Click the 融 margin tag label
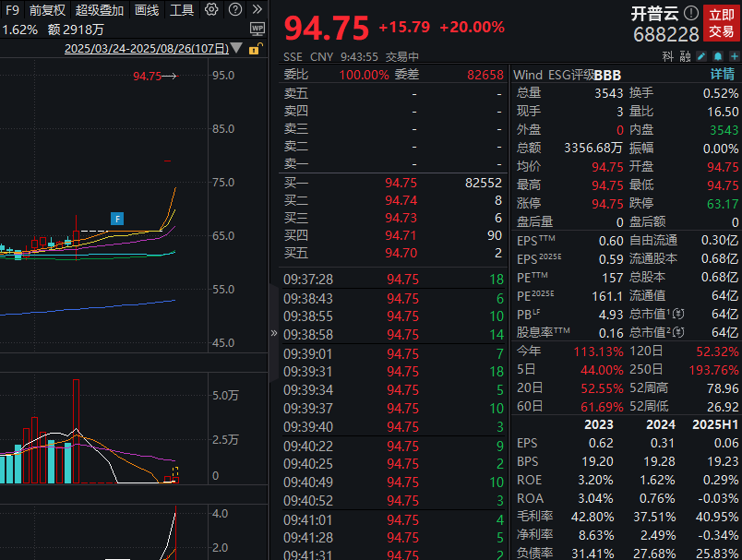This screenshot has width=742, height=560. 685,57
